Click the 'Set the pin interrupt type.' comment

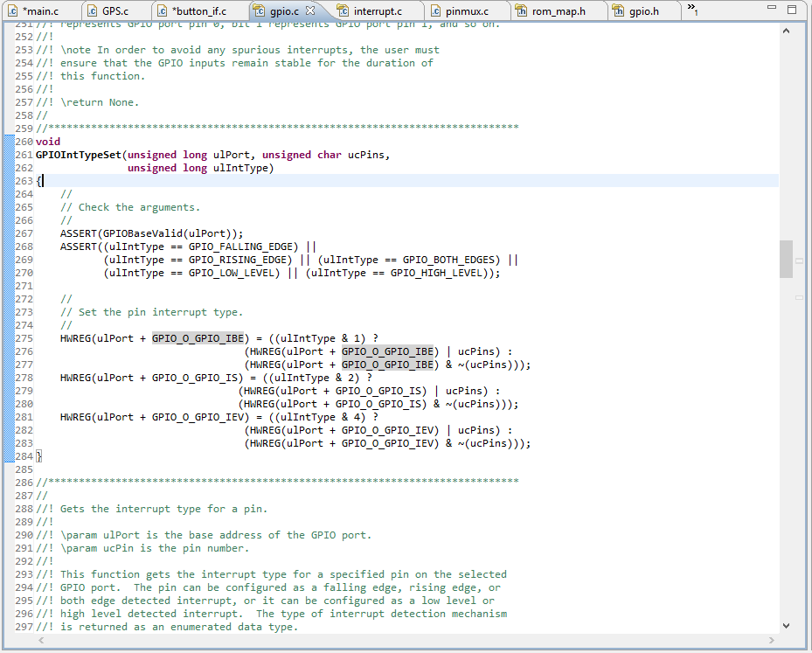point(152,312)
